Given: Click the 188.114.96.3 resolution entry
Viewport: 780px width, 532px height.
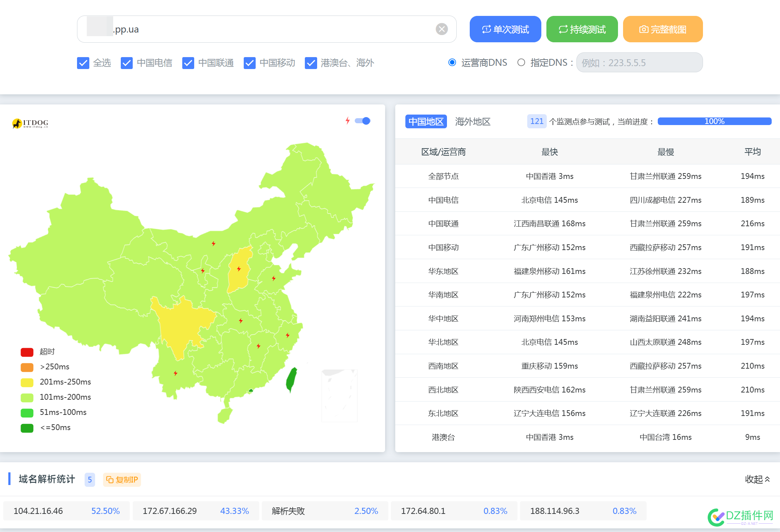Looking at the screenshot, I should click(583, 511).
